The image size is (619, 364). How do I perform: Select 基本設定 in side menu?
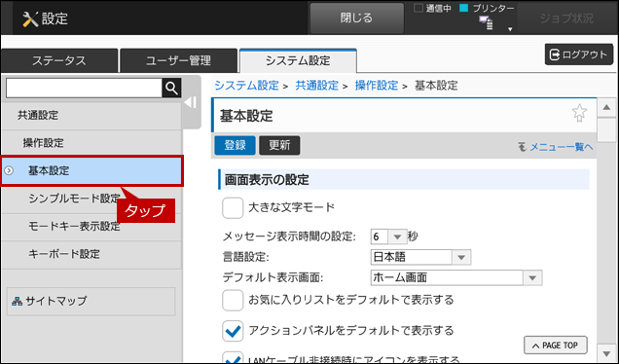[92, 171]
